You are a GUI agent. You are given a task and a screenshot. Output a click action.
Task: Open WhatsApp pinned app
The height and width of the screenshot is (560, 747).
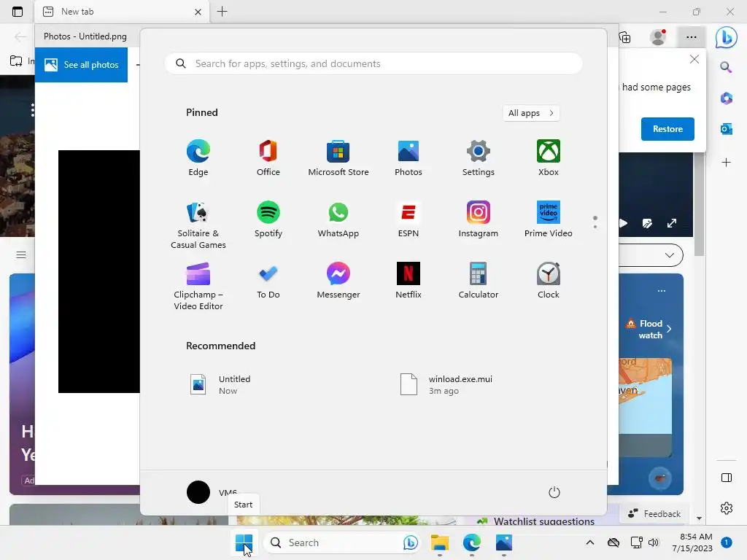[338, 219]
